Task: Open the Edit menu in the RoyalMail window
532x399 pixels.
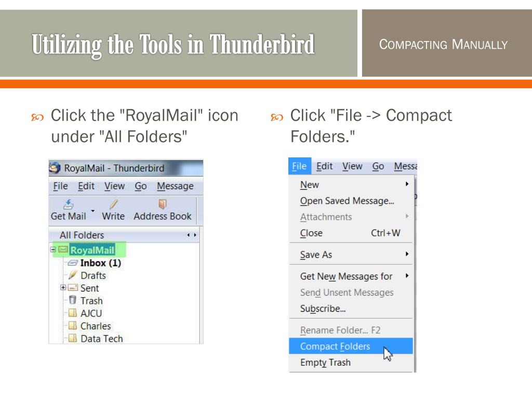Action: (86, 187)
